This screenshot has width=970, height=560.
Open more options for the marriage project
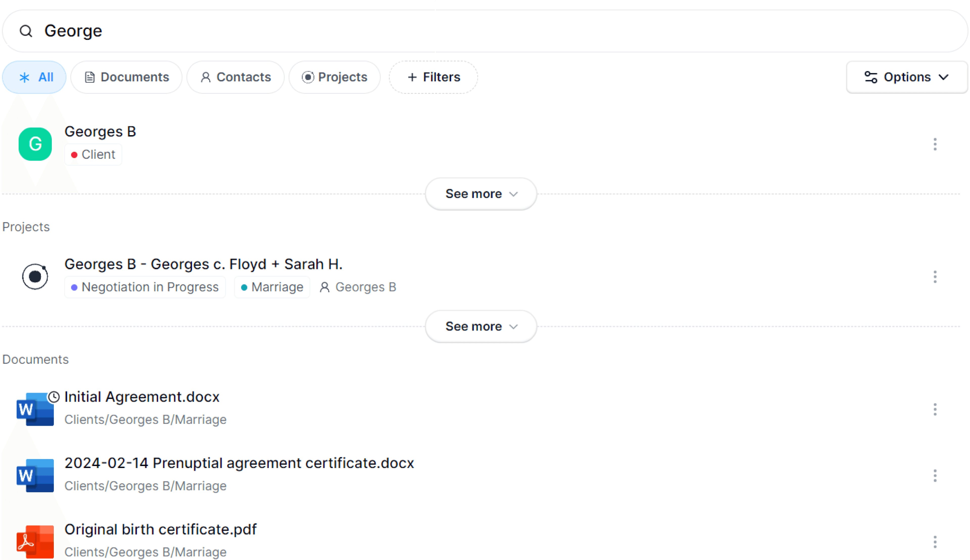(935, 277)
